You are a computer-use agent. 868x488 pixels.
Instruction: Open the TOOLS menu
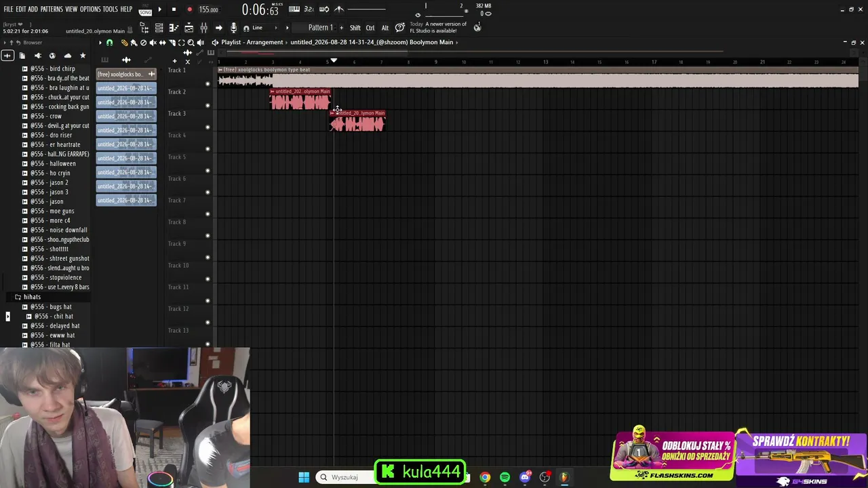(x=111, y=9)
